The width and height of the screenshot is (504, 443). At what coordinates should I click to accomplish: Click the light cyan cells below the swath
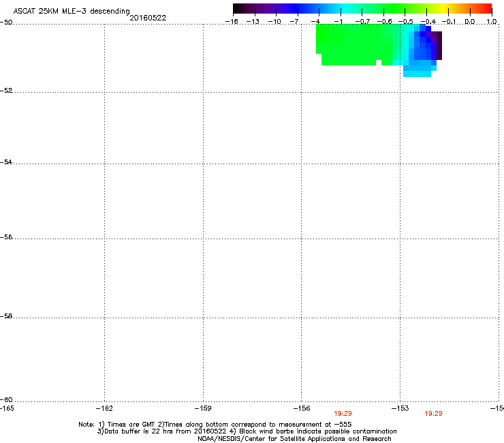[x=418, y=74]
